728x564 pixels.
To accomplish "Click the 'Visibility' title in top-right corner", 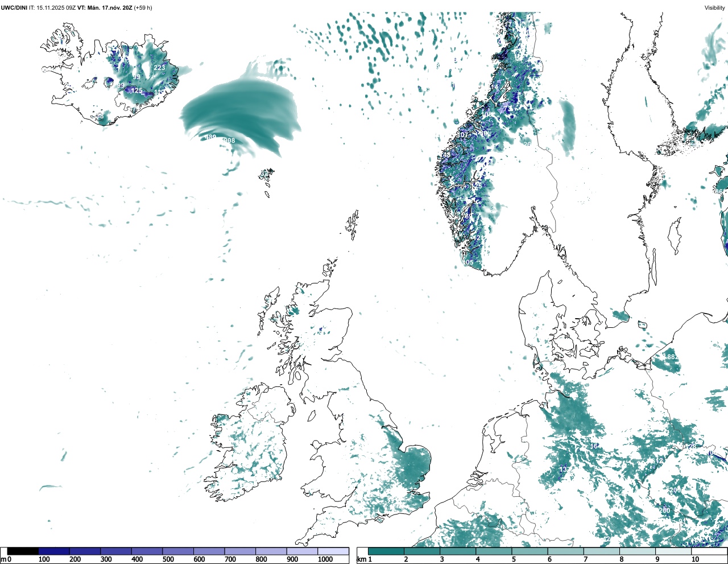I will pyautogui.click(x=714, y=7).
